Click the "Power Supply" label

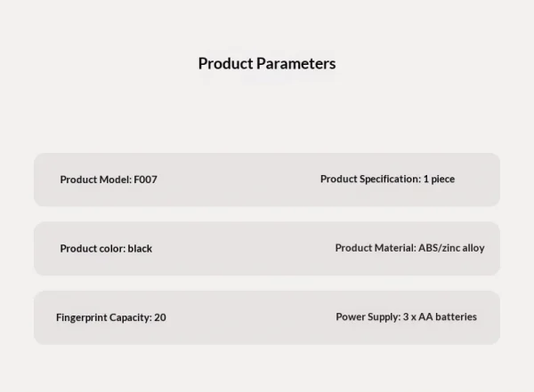click(x=367, y=316)
